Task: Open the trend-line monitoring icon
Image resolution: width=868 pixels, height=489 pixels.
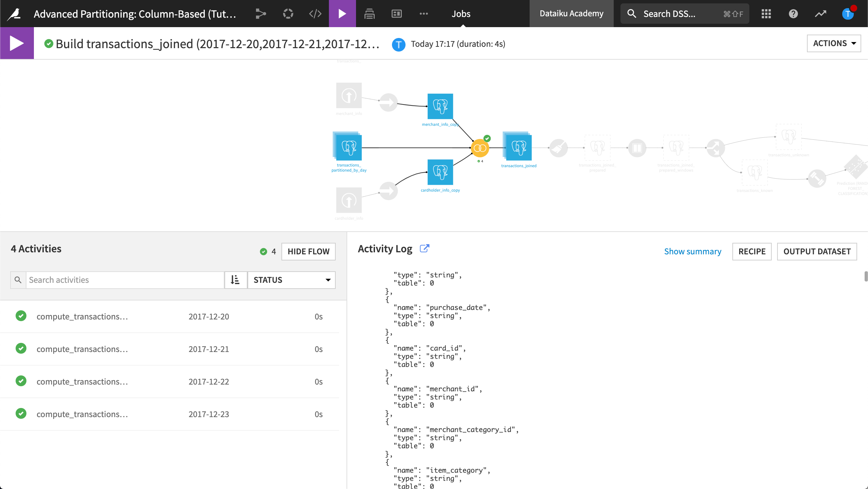Action: click(821, 14)
